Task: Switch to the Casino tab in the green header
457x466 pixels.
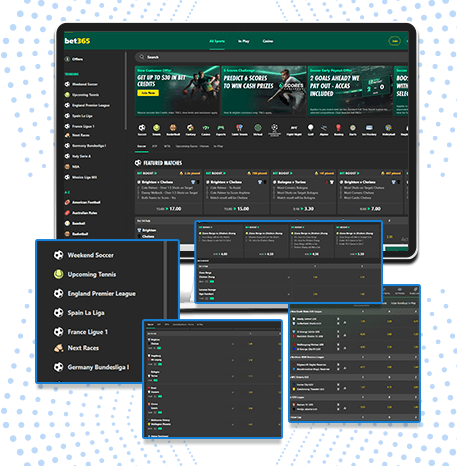Action: tap(268, 41)
